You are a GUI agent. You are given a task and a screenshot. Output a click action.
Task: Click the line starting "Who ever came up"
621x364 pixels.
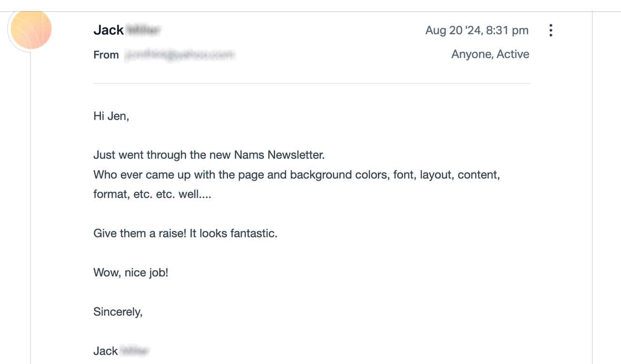coord(296,174)
